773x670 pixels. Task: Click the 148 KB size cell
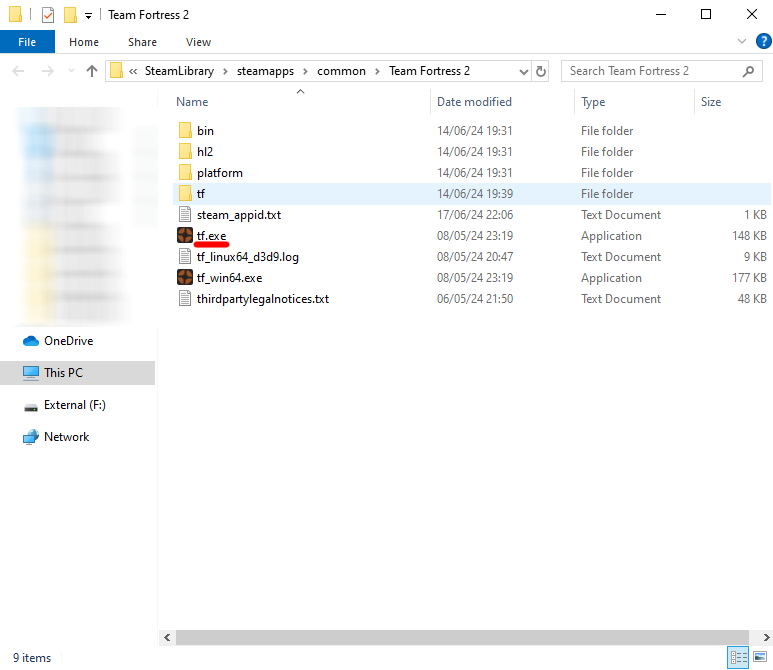click(x=749, y=236)
